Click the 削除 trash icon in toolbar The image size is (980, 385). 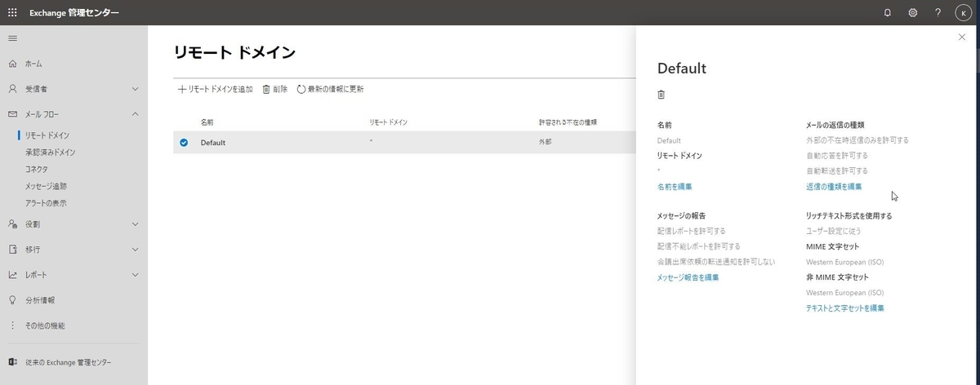[x=266, y=89]
